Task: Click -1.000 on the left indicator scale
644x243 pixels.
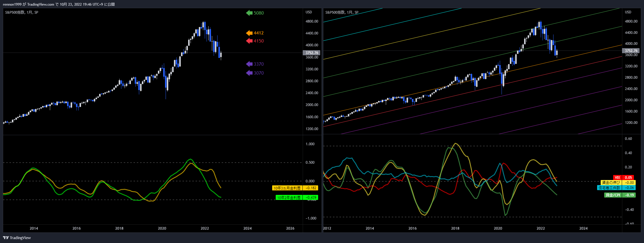Action: tap(311, 218)
